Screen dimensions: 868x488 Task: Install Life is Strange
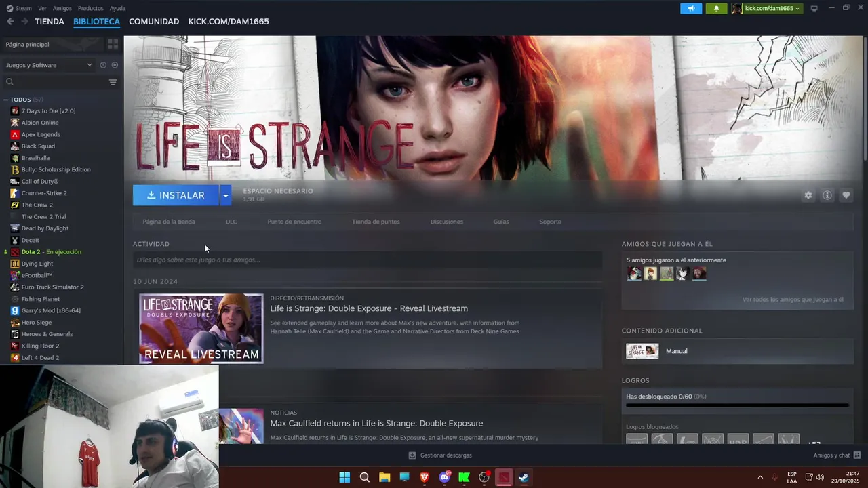176,195
